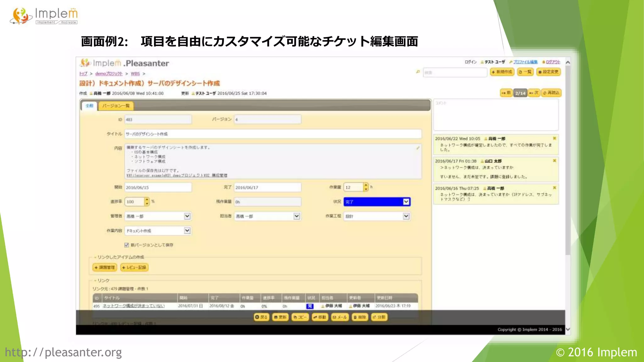Click the 残作業量 field showing 0h

point(268,202)
